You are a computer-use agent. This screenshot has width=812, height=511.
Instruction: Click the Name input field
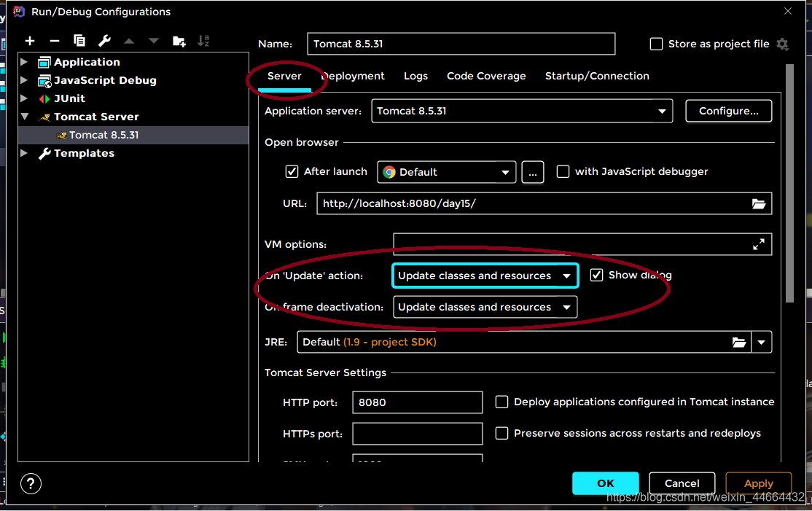click(x=461, y=44)
